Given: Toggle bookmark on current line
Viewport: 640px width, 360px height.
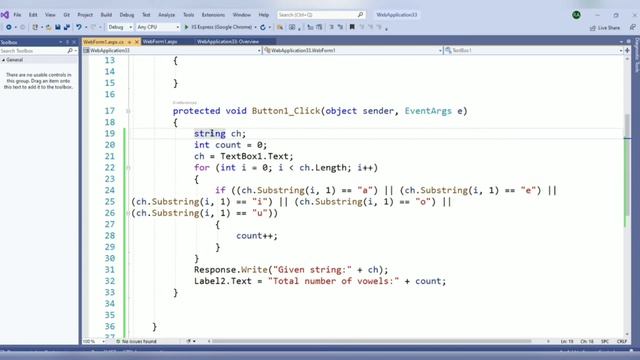Looking at the screenshot, I should (352, 27).
